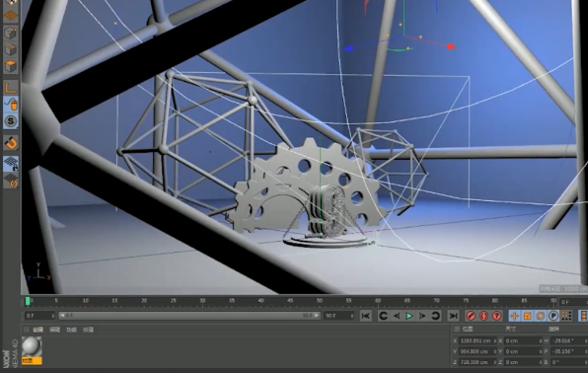Image resolution: width=588 pixels, height=373 pixels.
Task: Select the grey sphere material thumbnail
Action: point(32,346)
